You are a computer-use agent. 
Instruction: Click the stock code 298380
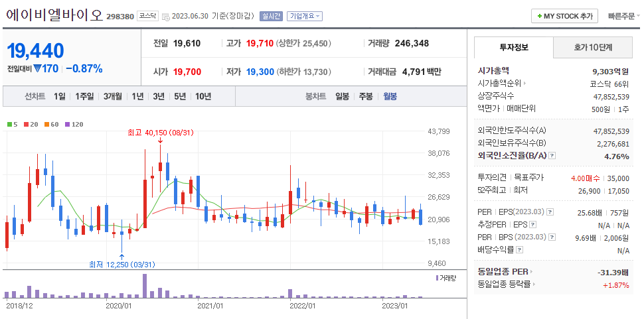(x=120, y=17)
